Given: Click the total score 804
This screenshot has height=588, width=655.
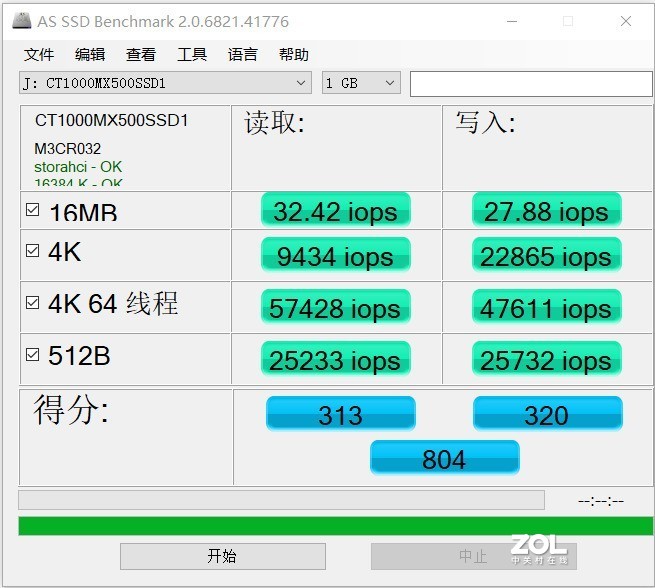Looking at the screenshot, I should point(444,458).
